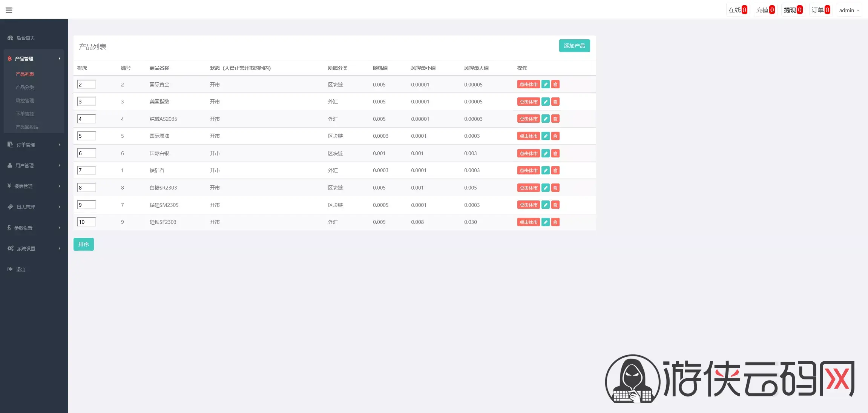The height and width of the screenshot is (413, 868).
Task: Toggle 点击休市 for 纯碱AS2035
Action: [x=528, y=119]
